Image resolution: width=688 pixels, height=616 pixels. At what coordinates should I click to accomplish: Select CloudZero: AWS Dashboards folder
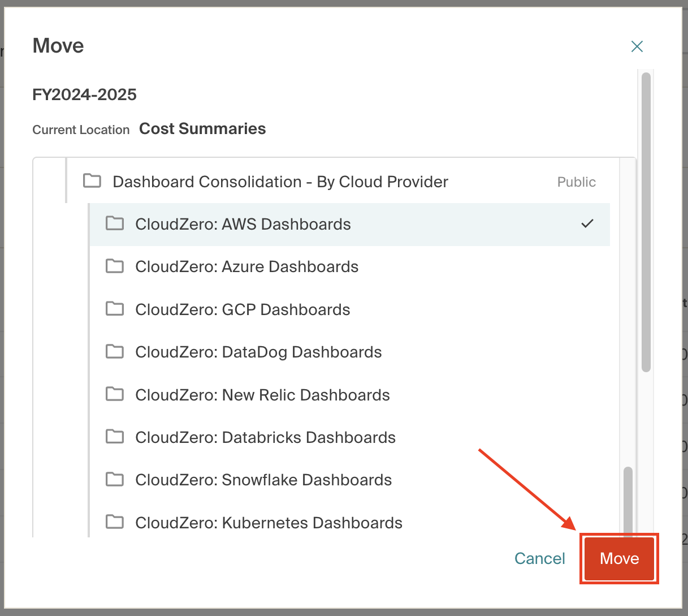point(349,225)
